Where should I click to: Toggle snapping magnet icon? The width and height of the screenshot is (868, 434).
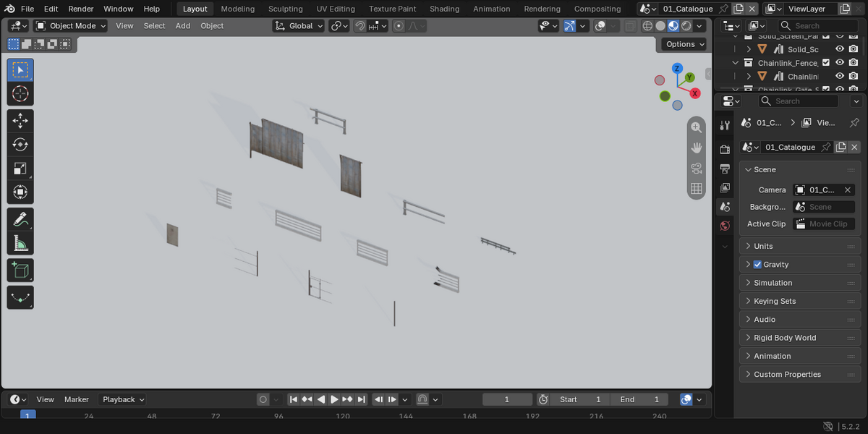pos(359,25)
